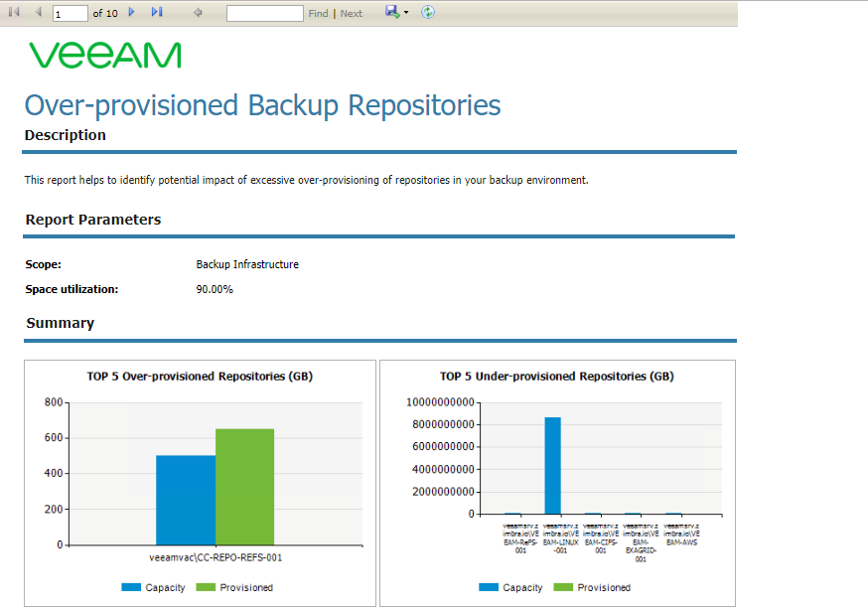The height and width of the screenshot is (614, 868).
Task: Click Provisioned legend swatch in under-provisioned chart
Action: (563, 587)
